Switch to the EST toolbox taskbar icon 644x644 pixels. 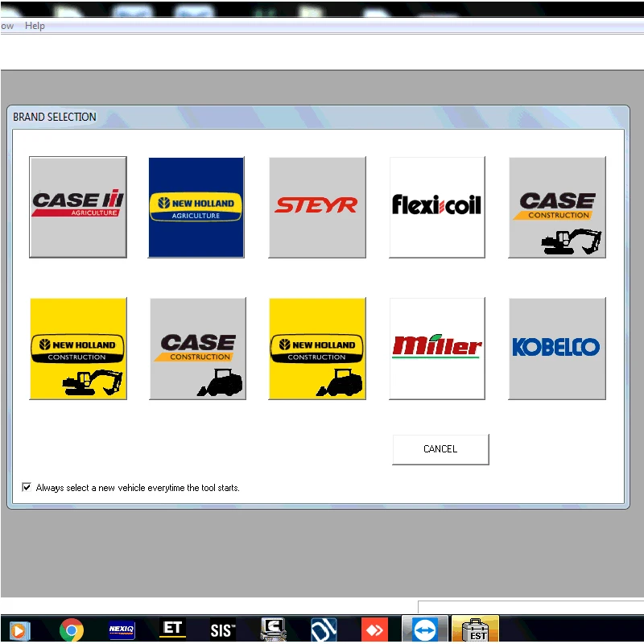pyautogui.click(x=475, y=630)
